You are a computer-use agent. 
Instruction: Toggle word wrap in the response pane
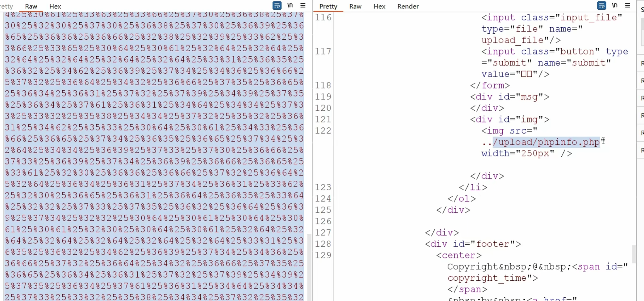point(601,6)
